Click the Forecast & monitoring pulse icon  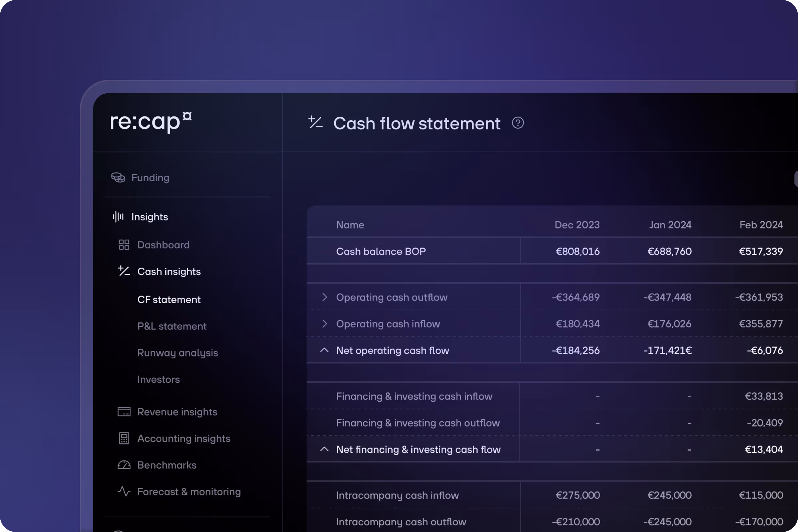tap(124, 491)
